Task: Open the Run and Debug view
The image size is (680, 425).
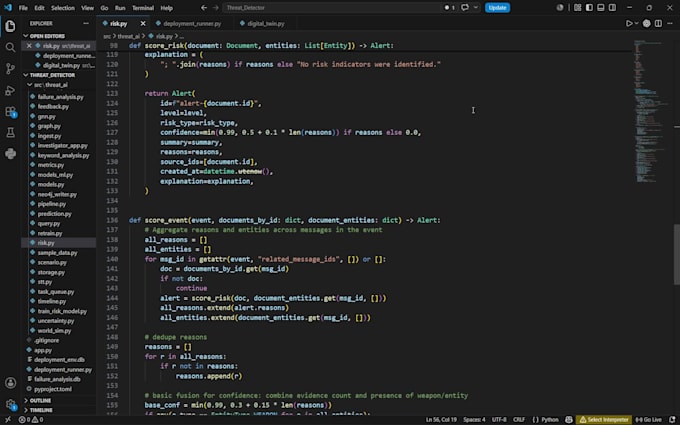Action: (10, 90)
